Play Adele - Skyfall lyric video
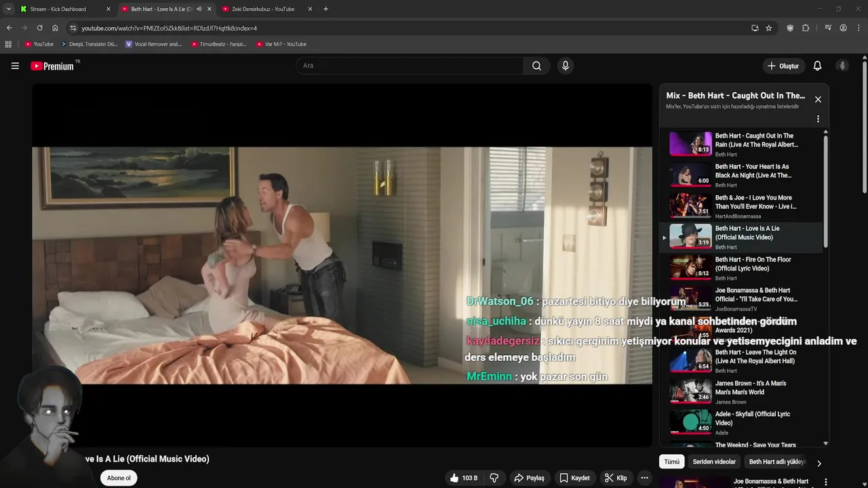The image size is (868, 488). [741, 422]
